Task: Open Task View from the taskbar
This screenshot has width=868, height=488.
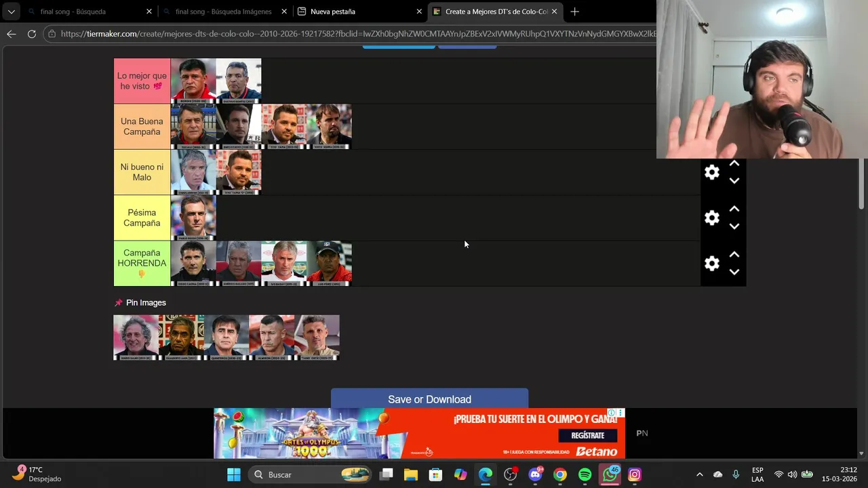Action: (x=386, y=474)
